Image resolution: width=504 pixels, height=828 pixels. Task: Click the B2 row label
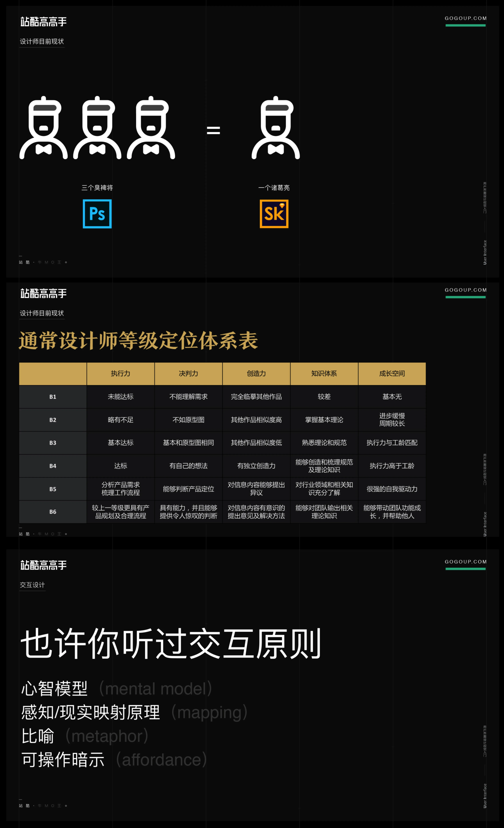coord(53,420)
